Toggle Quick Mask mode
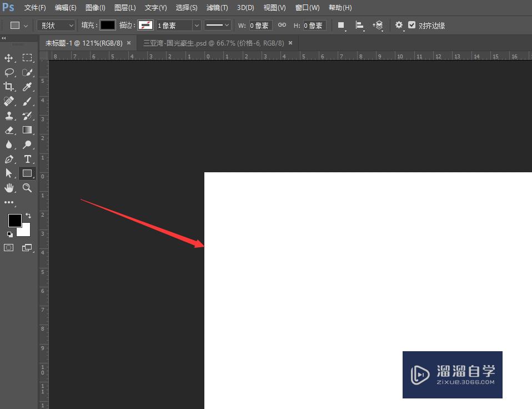This screenshot has width=532, height=409. coord(8,247)
